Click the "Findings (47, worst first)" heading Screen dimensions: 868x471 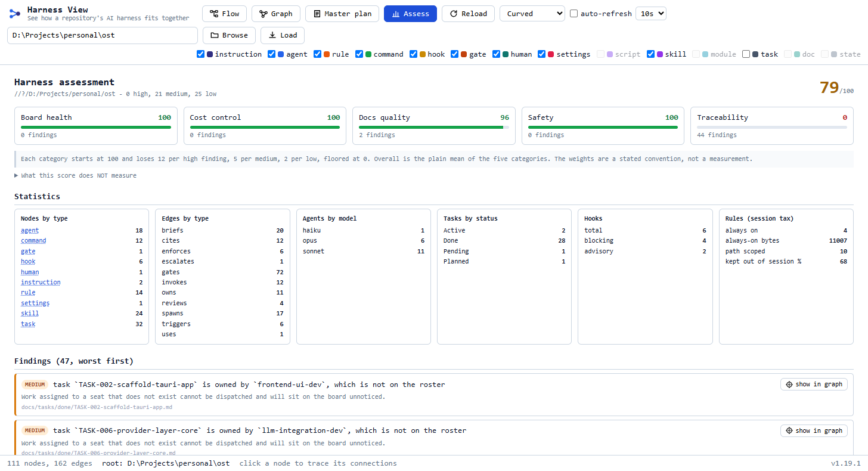tap(74, 361)
